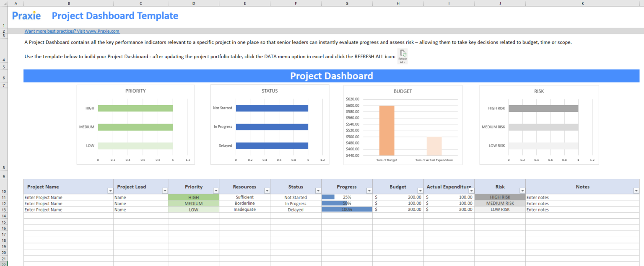Open the Budget filter dropdown

click(x=420, y=190)
